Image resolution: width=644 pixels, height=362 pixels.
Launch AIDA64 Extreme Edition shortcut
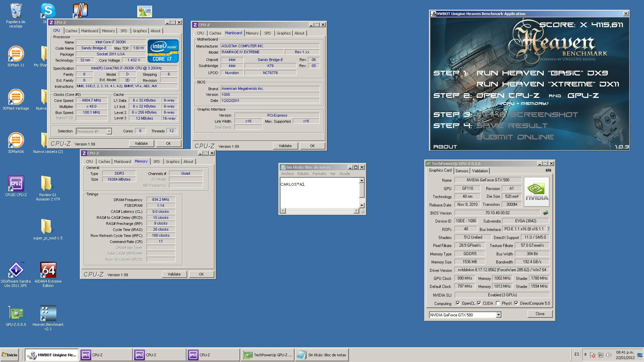tap(48, 275)
